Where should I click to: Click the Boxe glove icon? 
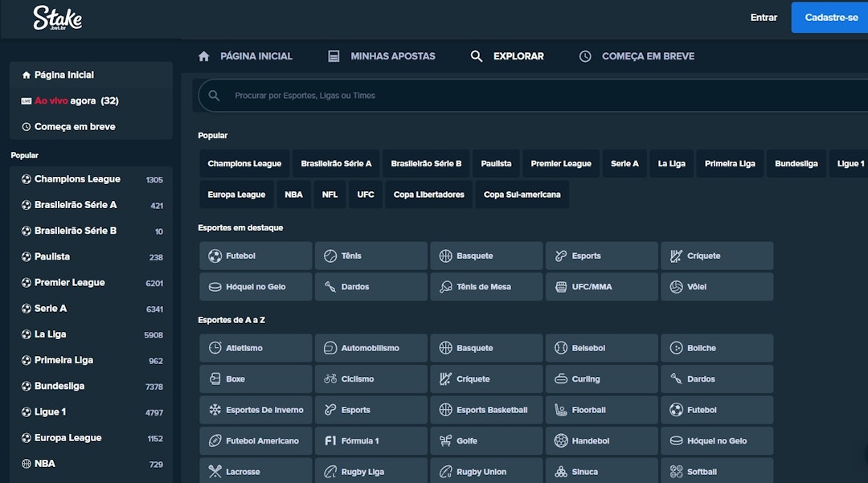pyautogui.click(x=215, y=379)
